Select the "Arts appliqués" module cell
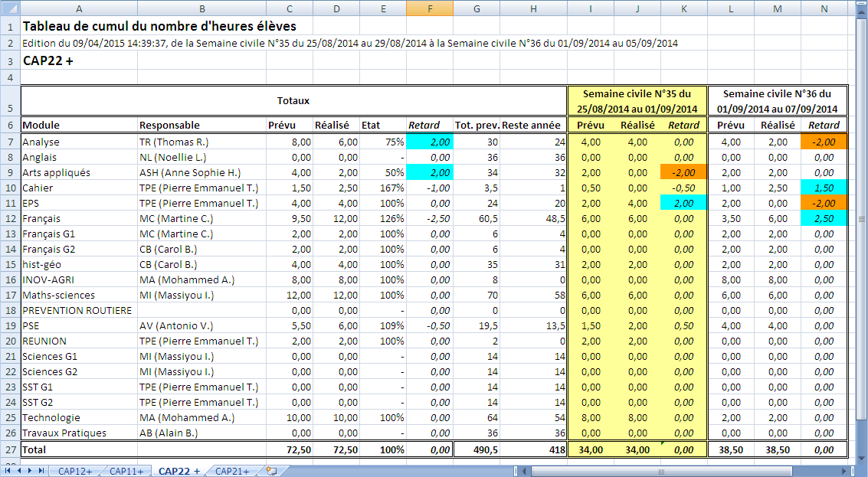The image size is (868, 477). click(x=79, y=172)
